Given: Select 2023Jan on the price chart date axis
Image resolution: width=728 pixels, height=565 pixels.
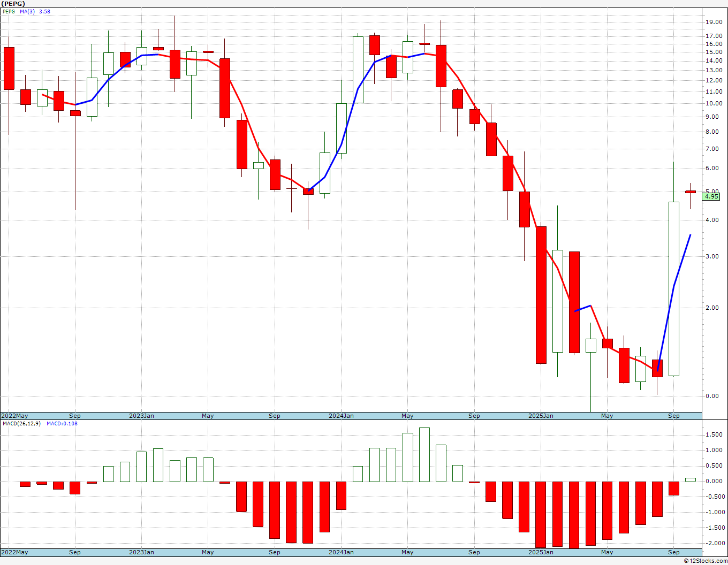Looking at the screenshot, I should point(142,416).
